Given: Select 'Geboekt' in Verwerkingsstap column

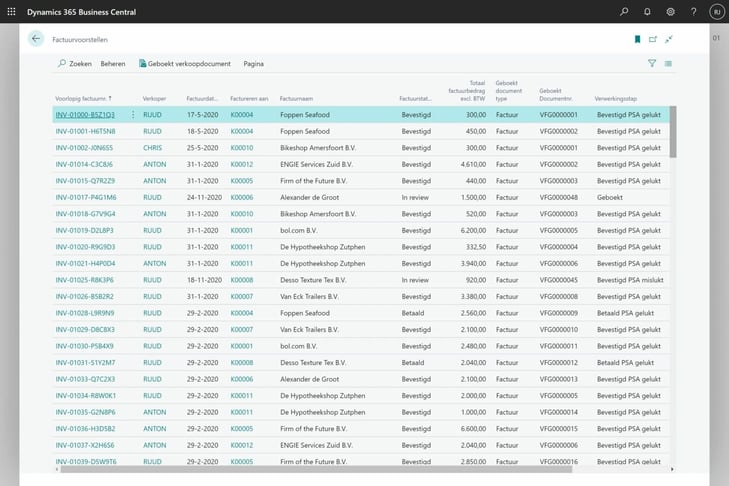Looking at the screenshot, I should pyautogui.click(x=610, y=198).
